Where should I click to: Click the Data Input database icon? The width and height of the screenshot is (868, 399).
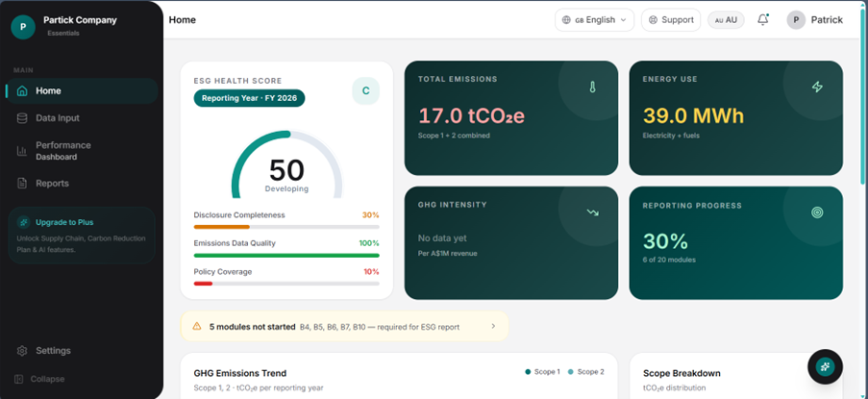(x=22, y=118)
